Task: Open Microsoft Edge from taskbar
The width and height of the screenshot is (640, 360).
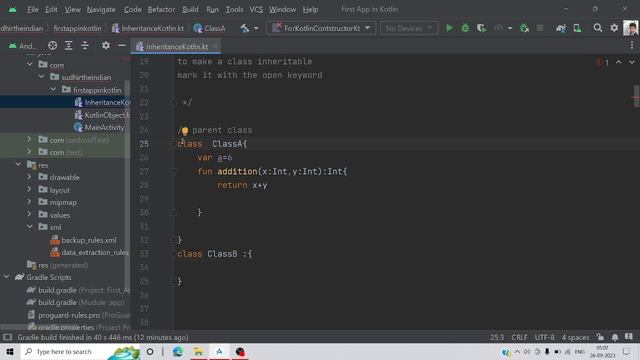Action: 178,351
